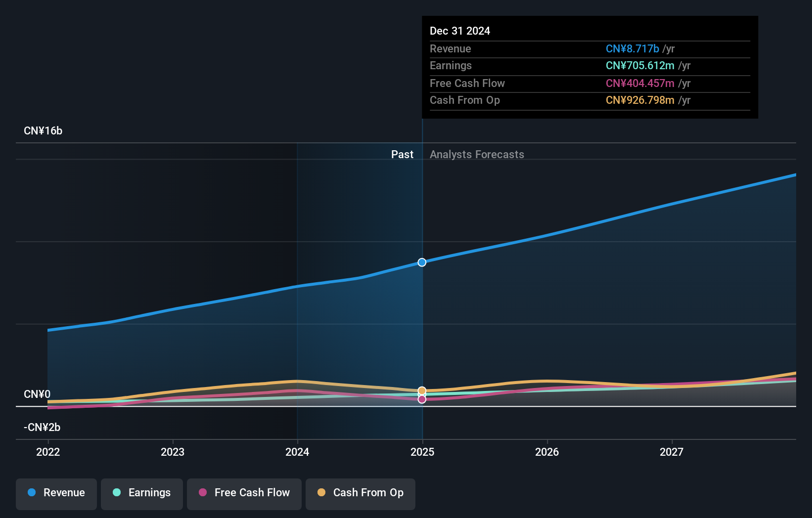Click the Analysts Forecasts label
The height and width of the screenshot is (518, 812).
[477, 155]
